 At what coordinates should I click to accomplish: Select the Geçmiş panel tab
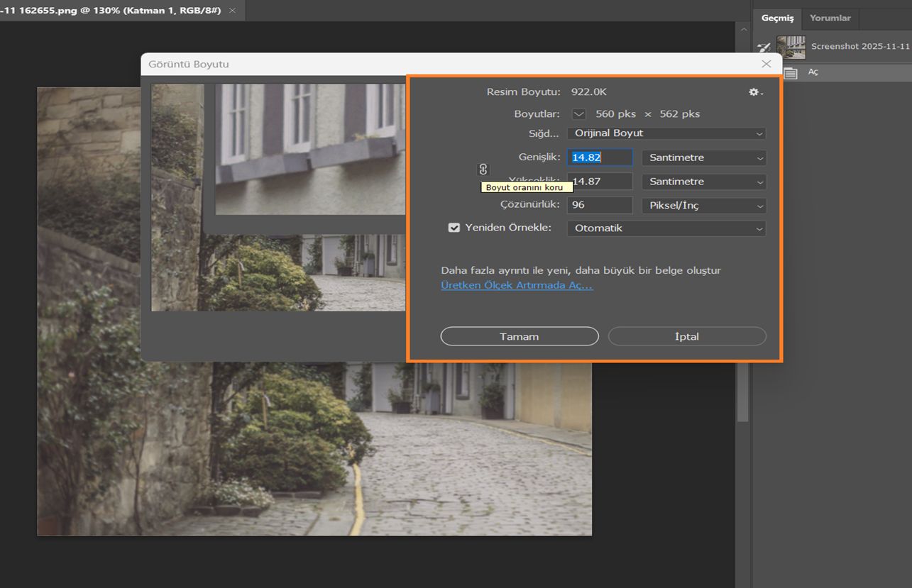pyautogui.click(x=777, y=18)
